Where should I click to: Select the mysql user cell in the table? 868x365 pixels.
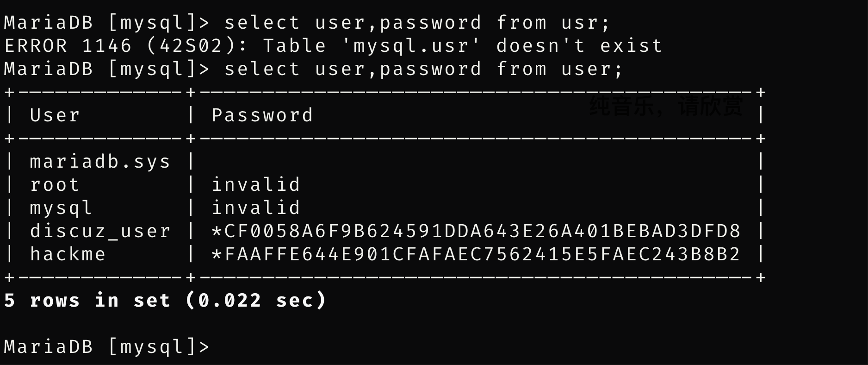point(61,208)
